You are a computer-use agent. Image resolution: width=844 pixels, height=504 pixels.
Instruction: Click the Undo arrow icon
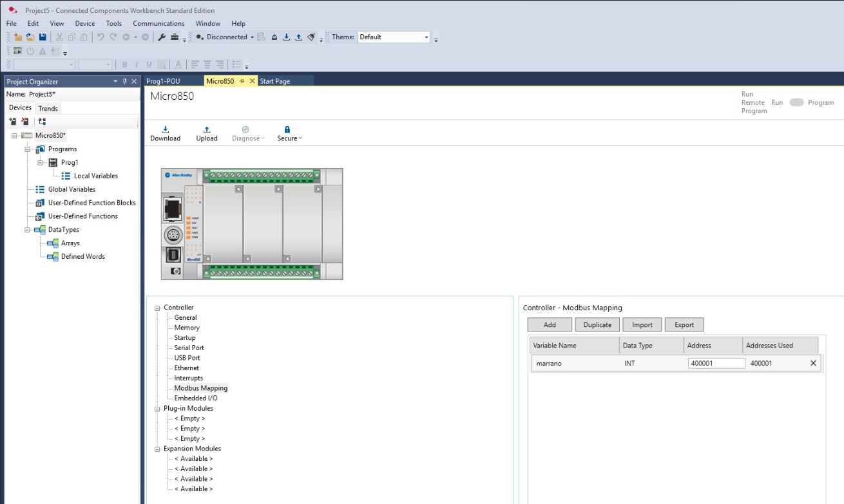(101, 37)
